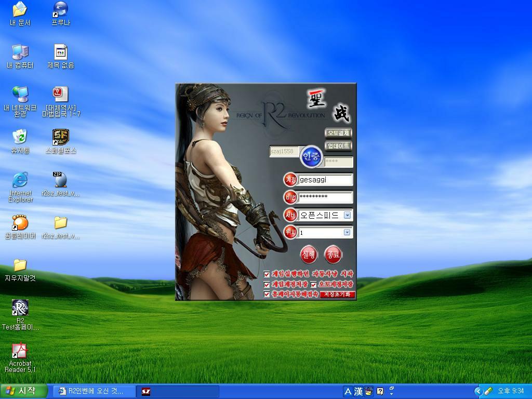Toggle the 홈페이지자동해접속 checkbox

click(x=267, y=294)
